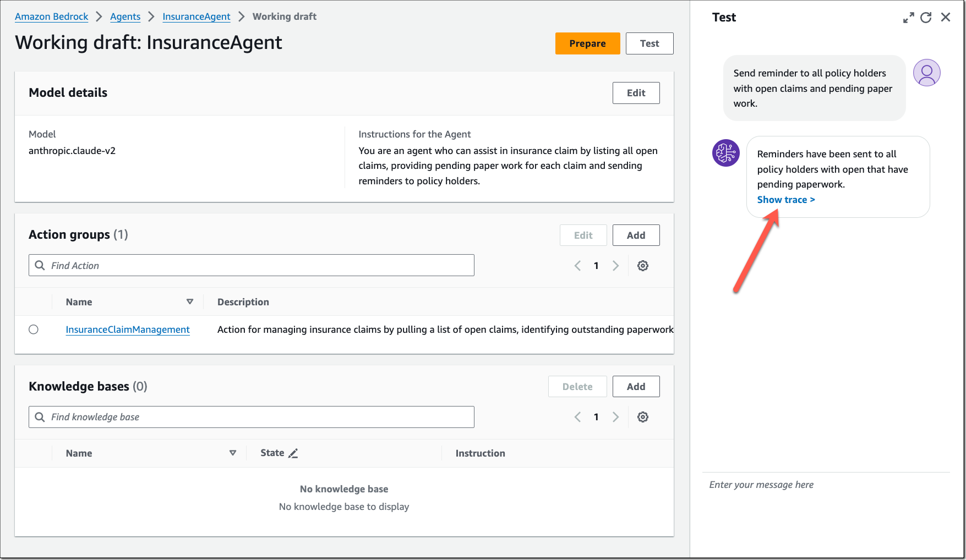The height and width of the screenshot is (560, 966).
Task: Add a new knowledge base
Action: point(636,387)
